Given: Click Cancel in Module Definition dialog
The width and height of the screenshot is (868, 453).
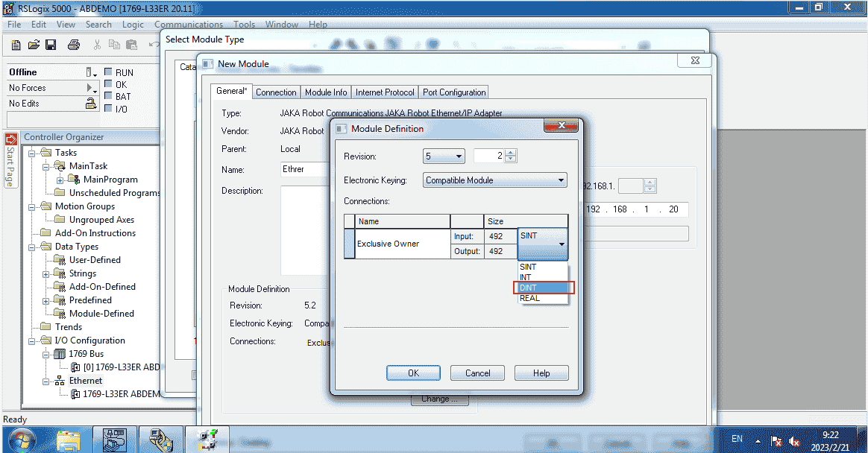Looking at the screenshot, I should 477,373.
